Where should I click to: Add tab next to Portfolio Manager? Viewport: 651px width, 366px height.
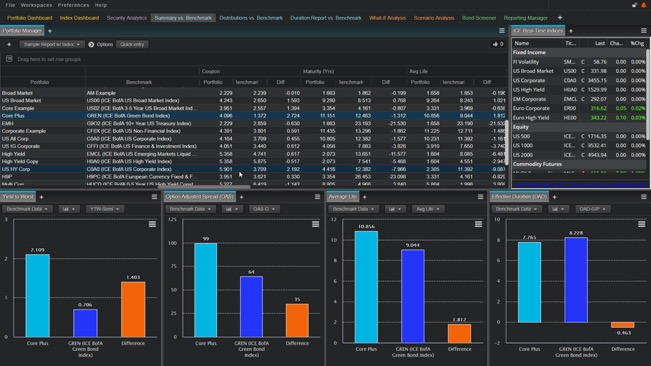click(50, 31)
